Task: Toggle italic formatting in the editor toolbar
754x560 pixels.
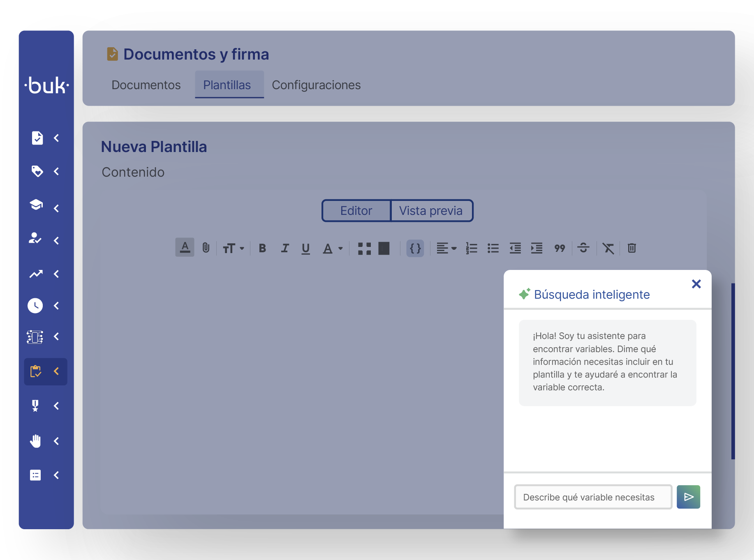Action: pyautogui.click(x=284, y=248)
